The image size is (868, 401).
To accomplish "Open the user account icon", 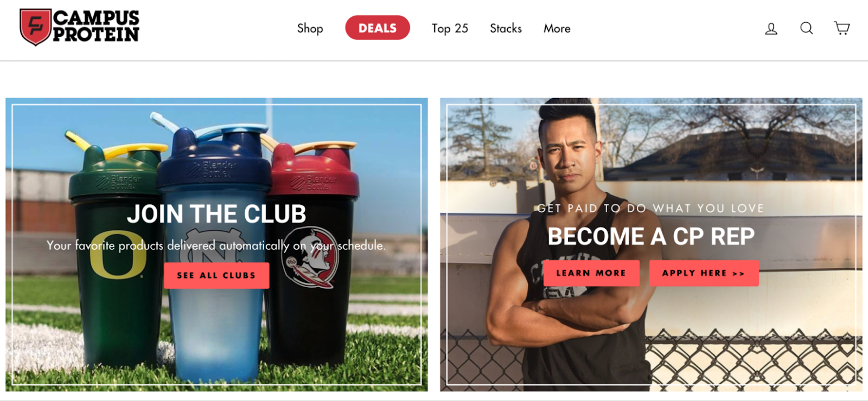I will point(771,29).
